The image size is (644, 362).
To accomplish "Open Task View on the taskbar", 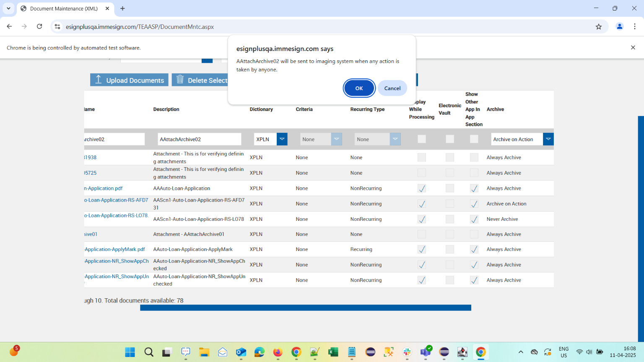I will pos(167,352).
